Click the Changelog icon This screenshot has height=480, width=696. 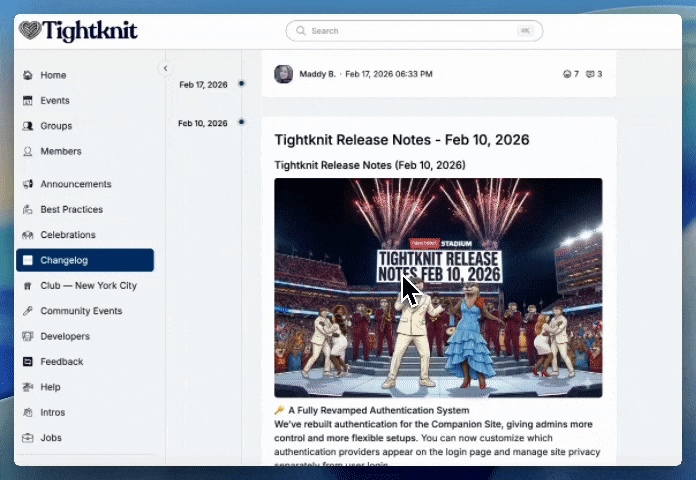click(28, 260)
